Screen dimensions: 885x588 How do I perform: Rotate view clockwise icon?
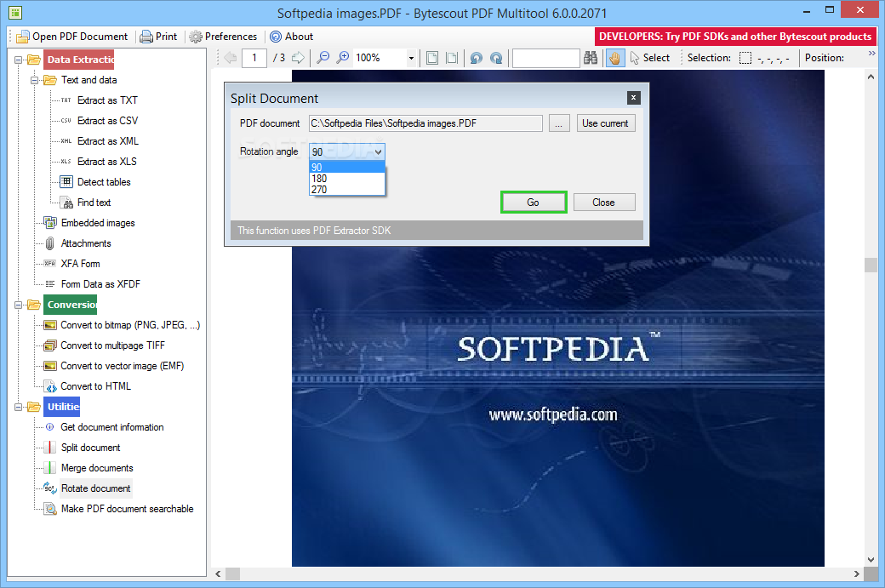pos(496,58)
